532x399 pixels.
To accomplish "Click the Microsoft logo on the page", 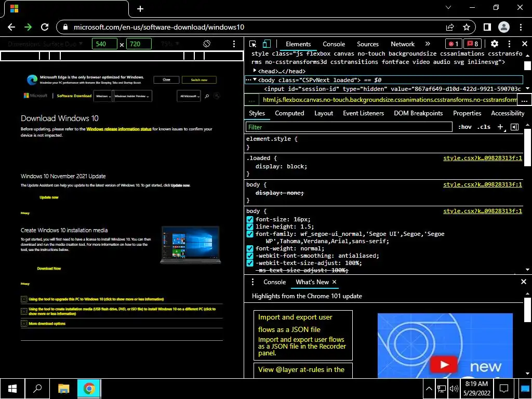I will (36, 96).
